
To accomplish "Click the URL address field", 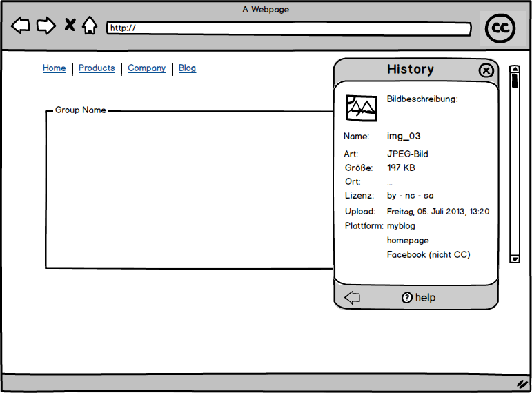I will pos(288,28).
